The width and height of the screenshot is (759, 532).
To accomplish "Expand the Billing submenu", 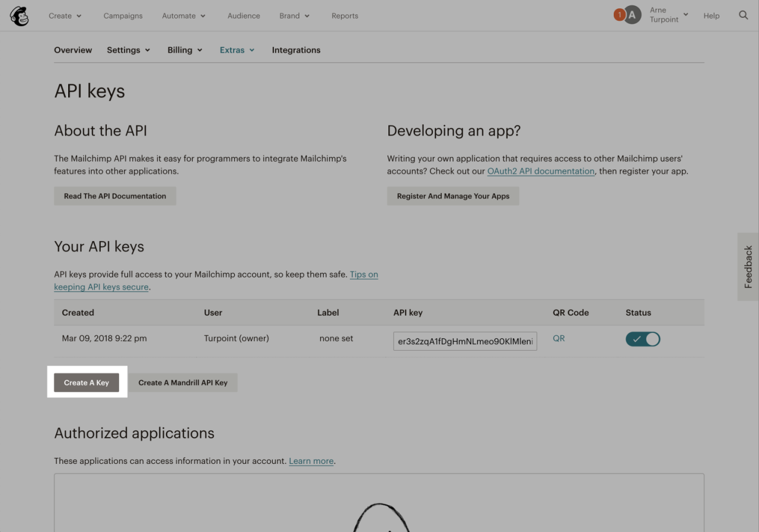I will click(x=185, y=50).
